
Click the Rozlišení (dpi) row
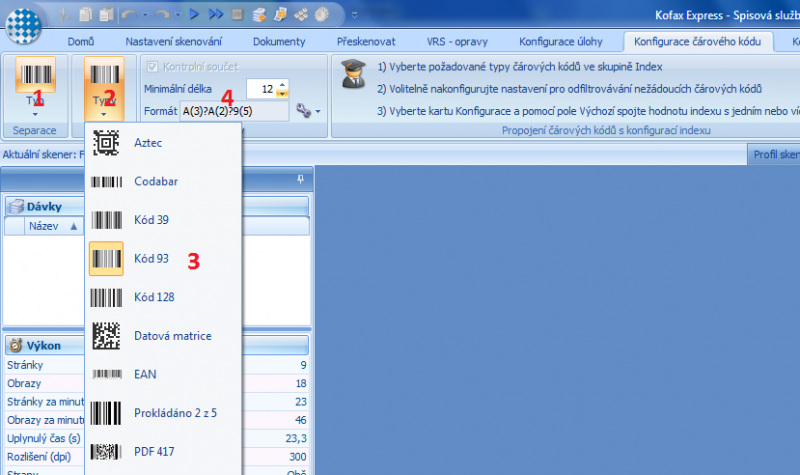coord(156,457)
